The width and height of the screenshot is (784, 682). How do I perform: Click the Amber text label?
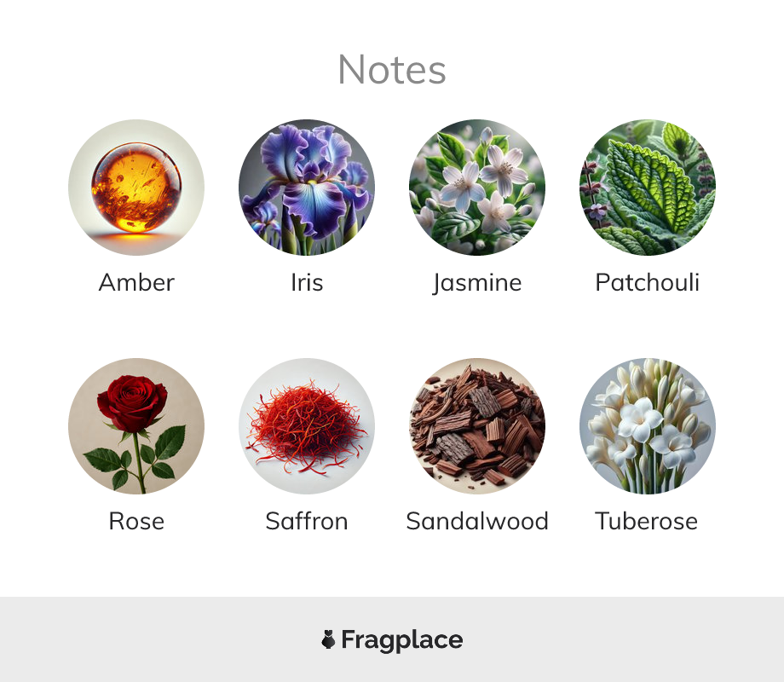(136, 282)
